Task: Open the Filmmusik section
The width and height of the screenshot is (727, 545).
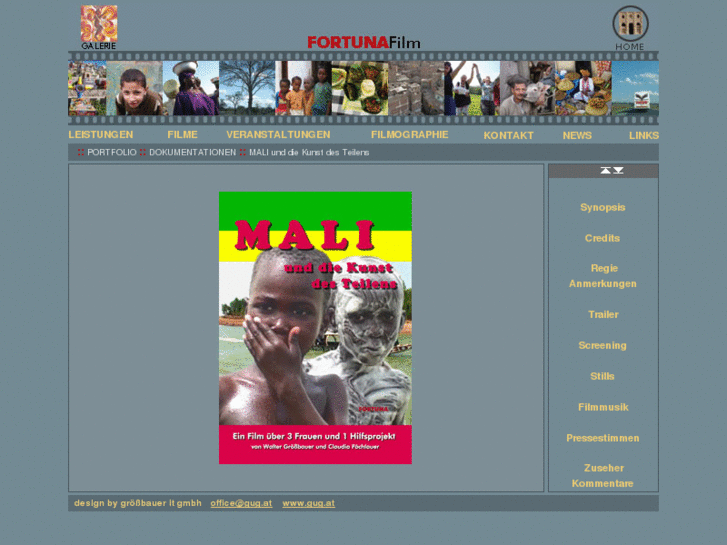Action: (603, 407)
